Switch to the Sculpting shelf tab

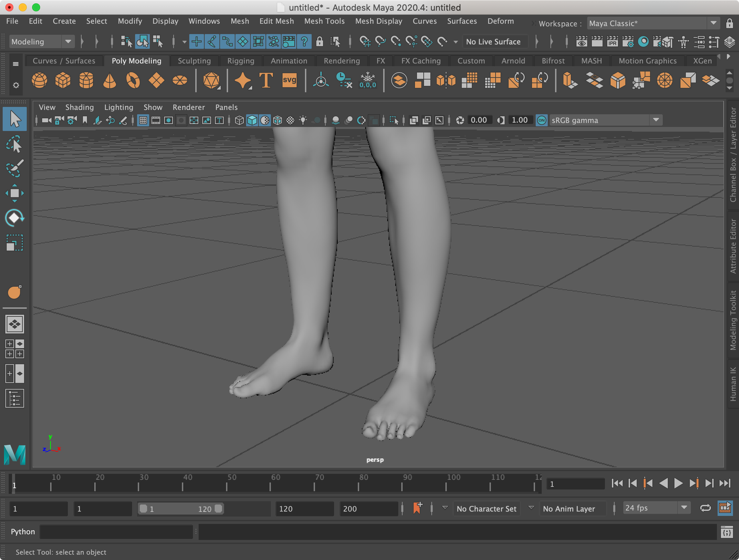(x=194, y=61)
